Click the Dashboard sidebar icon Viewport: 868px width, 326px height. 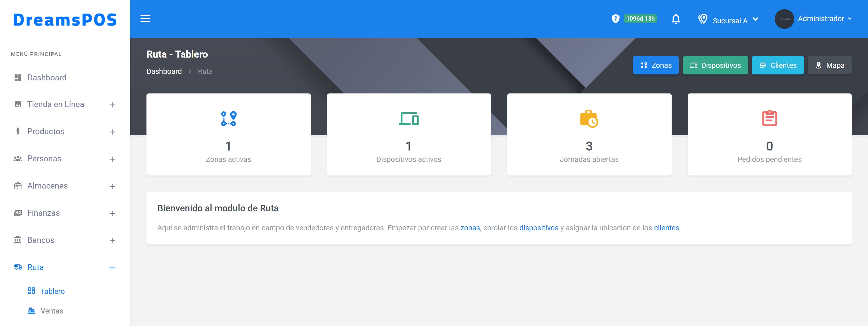18,78
